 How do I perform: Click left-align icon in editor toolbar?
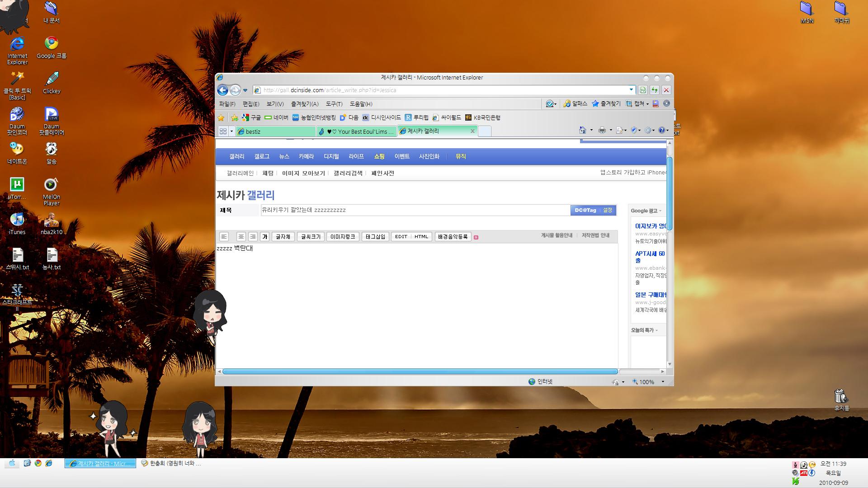point(224,237)
